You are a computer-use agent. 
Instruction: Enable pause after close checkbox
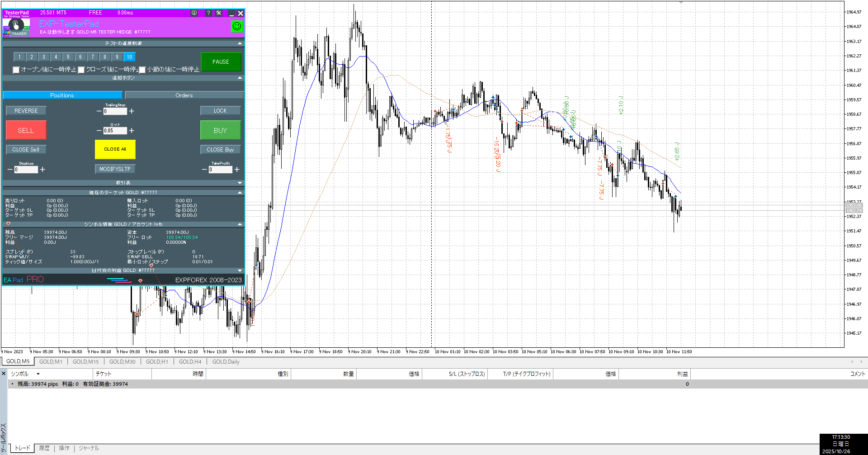81,70
